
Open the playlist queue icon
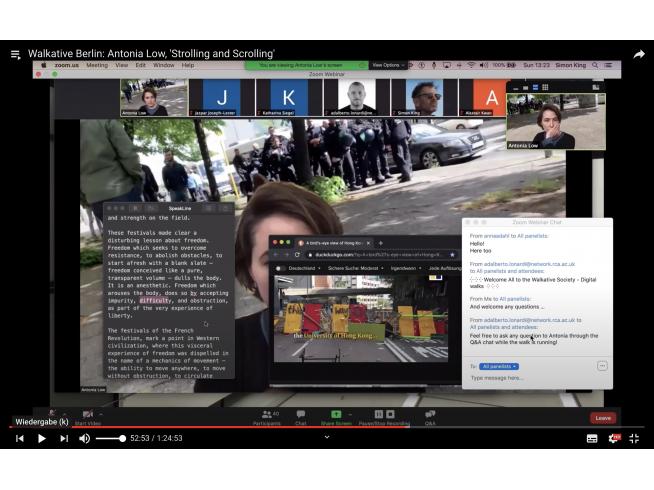click(15, 54)
